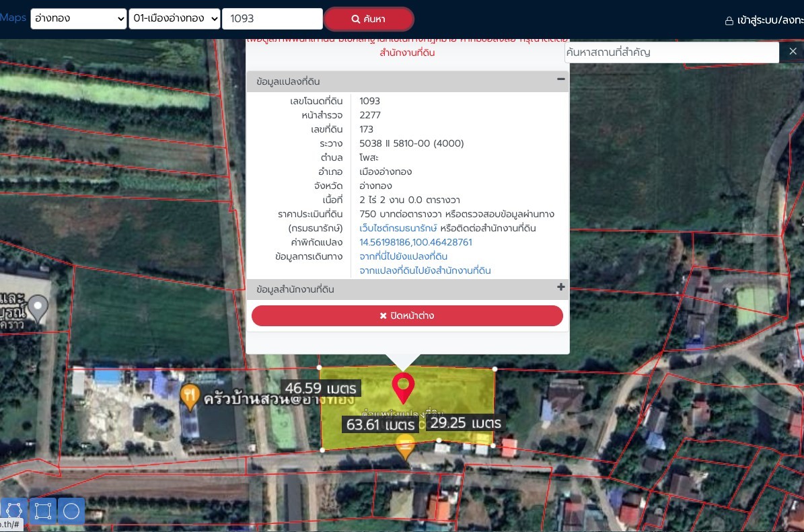Clear the important place search box
Viewport: 804px width, 532px height.
click(x=792, y=51)
